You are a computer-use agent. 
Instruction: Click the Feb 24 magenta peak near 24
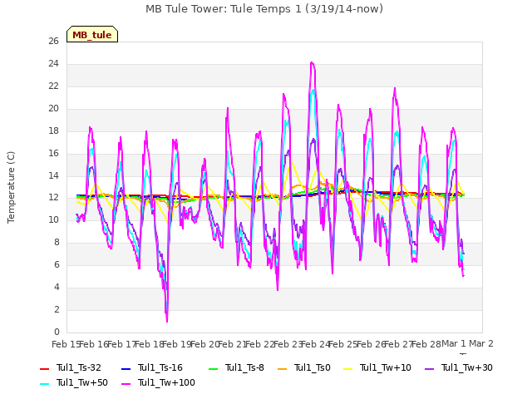coord(313,63)
